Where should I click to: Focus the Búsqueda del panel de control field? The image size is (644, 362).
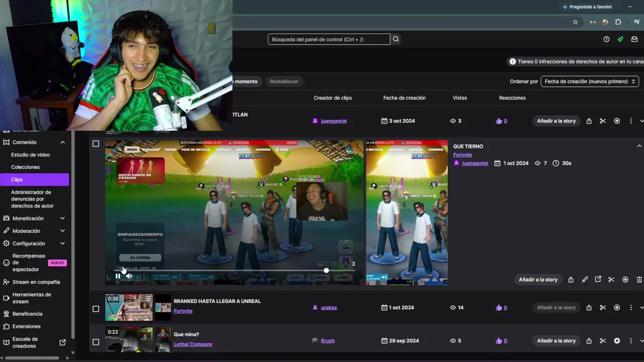point(329,39)
